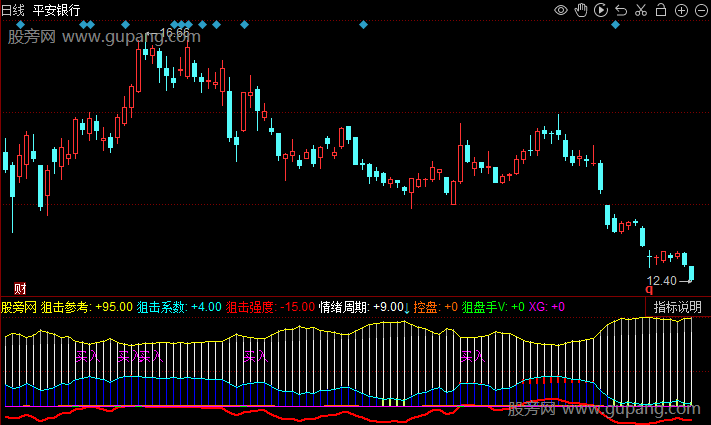The height and width of the screenshot is (425, 711).
Task: Click the leftmost 买入 signal in the indicator pane
Action: click(88, 357)
